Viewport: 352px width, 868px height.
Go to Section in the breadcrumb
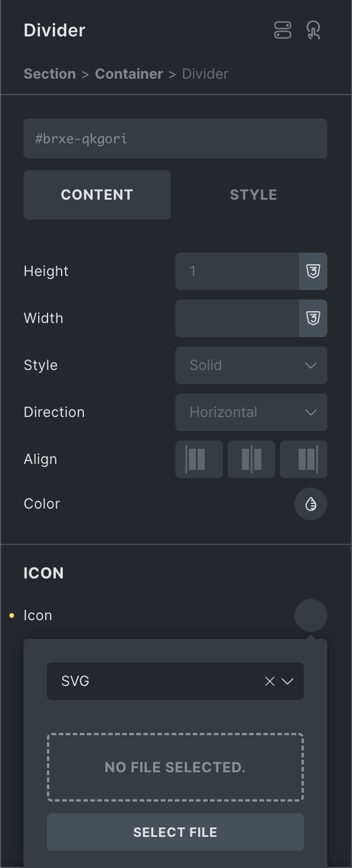pos(50,74)
